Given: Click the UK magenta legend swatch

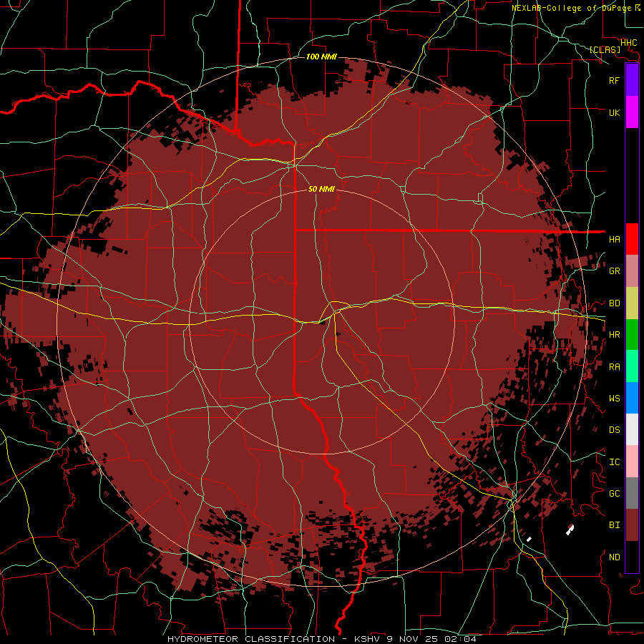Looking at the screenshot, I should [x=632, y=112].
